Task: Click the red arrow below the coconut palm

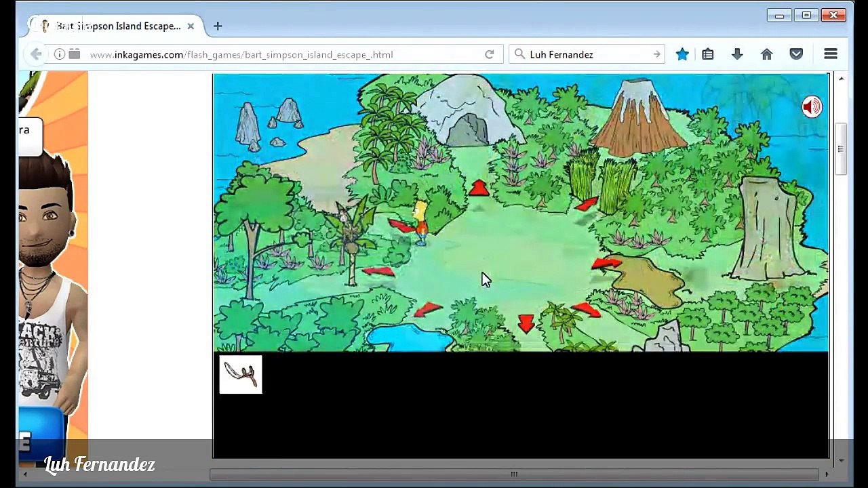Action: point(378,271)
